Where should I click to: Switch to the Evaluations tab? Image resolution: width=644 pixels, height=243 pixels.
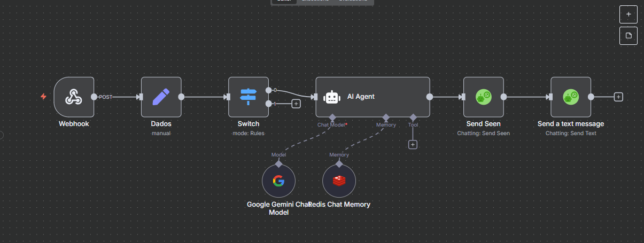pyautogui.click(x=353, y=1)
